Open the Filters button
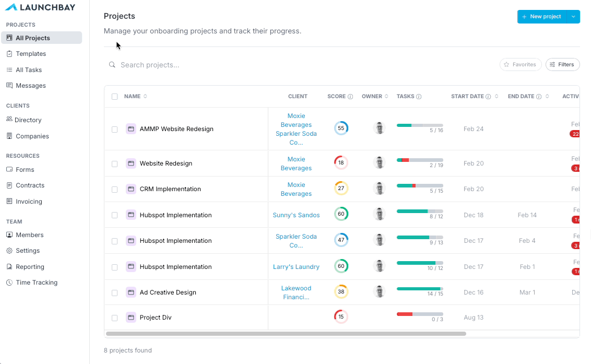The height and width of the screenshot is (364, 591). pos(562,65)
